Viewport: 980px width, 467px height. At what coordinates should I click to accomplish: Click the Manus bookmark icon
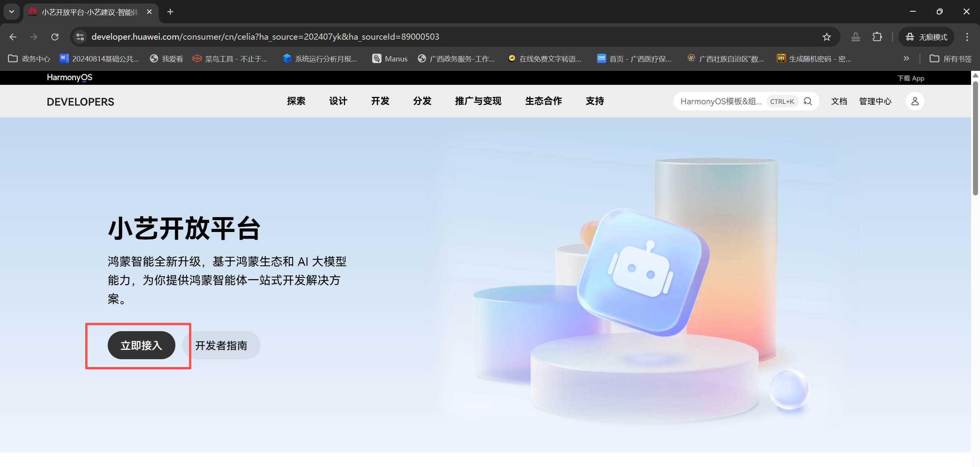[x=376, y=59]
